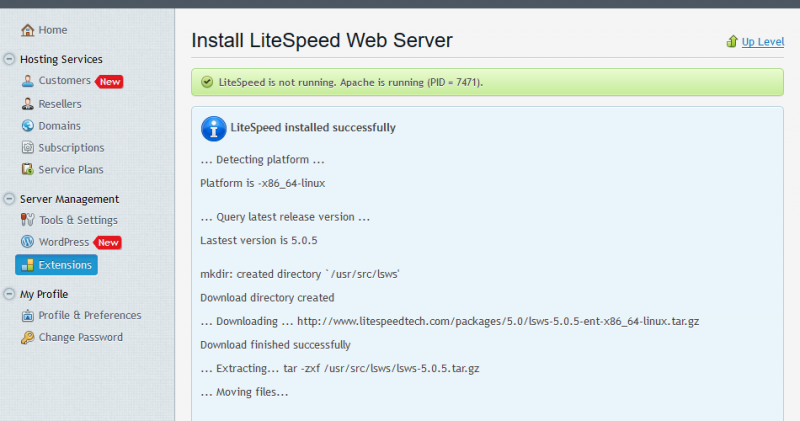Click the blue info icon beside installed message
The image size is (800, 421).
point(214,129)
